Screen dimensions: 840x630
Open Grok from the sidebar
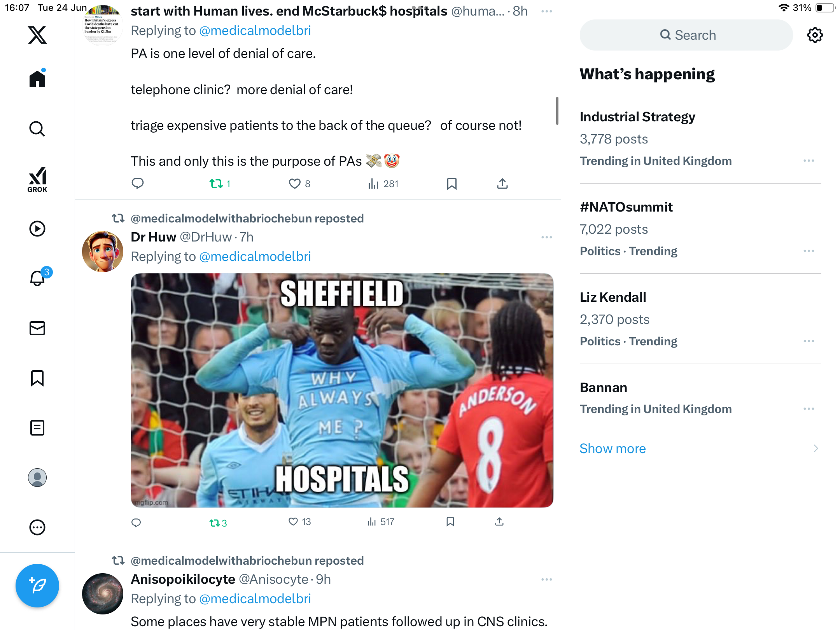pos(37,179)
